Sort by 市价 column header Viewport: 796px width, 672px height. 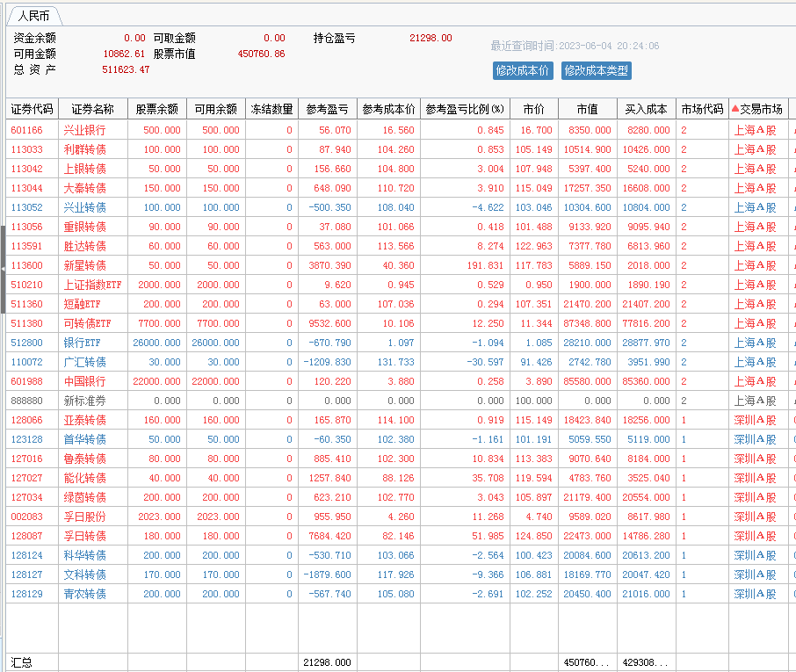[534, 109]
